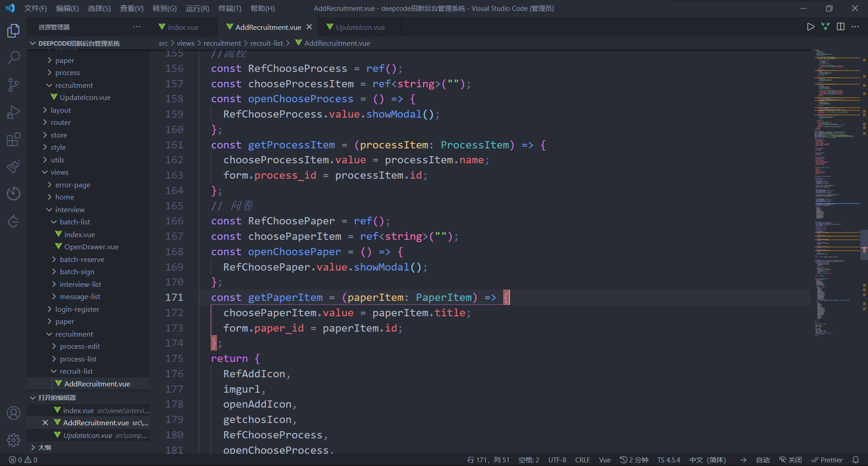Screen dimensions: 868x466
Task: Open the activity bar icon below Extensions
Action: click(x=14, y=166)
